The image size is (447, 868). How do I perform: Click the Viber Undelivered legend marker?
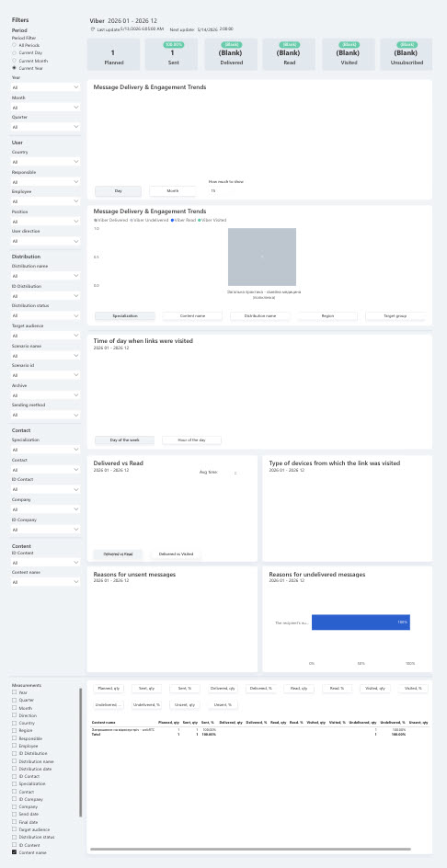pyautogui.click(x=131, y=221)
